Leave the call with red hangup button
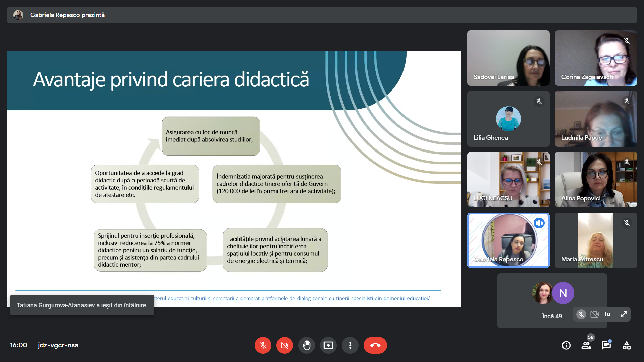 tap(375, 345)
